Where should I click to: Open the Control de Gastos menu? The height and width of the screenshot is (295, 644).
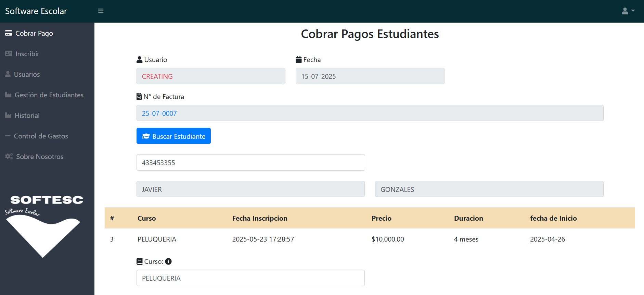[x=41, y=136]
